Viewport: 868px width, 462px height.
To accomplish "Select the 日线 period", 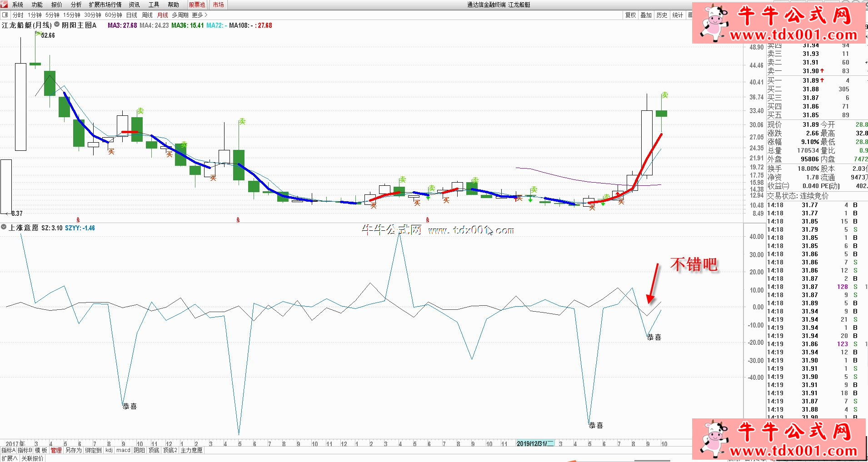I will tap(132, 15).
